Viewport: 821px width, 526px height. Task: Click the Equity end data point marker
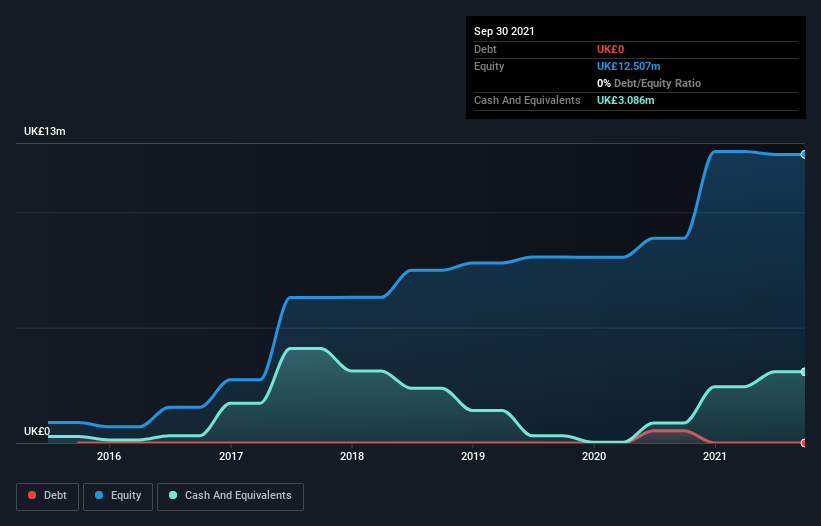pyautogui.click(x=804, y=154)
